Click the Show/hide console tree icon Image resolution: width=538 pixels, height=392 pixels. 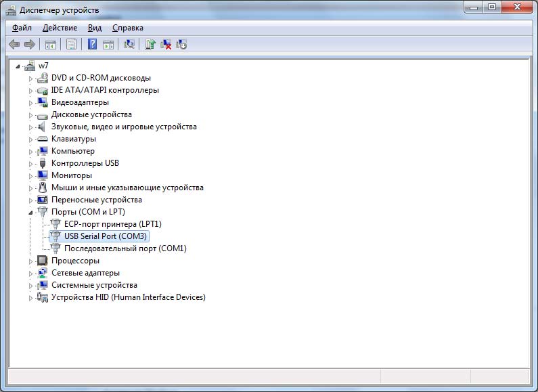(50, 44)
